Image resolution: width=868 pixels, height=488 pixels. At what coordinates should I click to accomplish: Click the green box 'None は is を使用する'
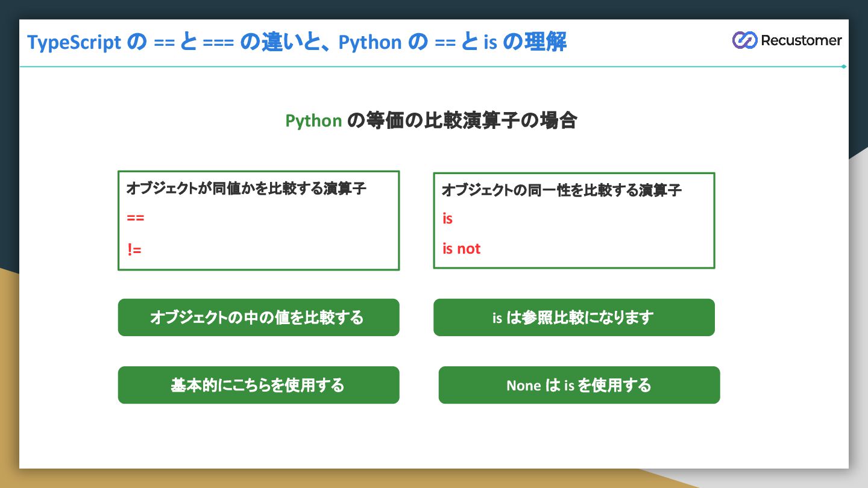579,385
